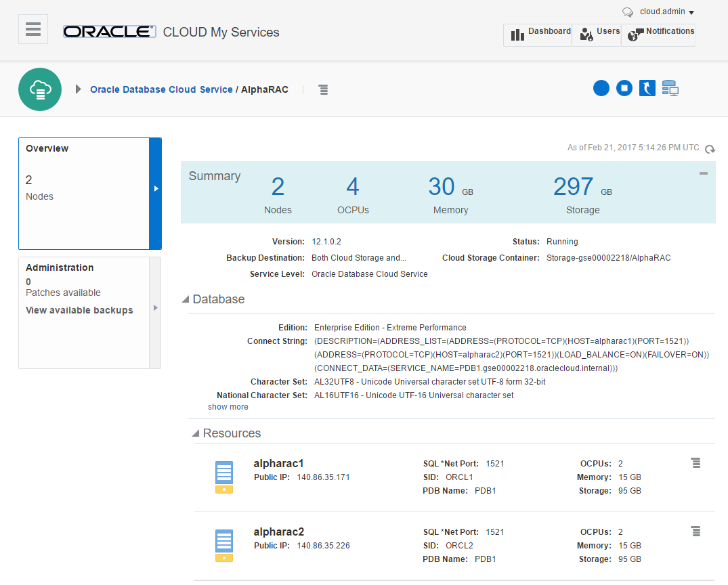Go to the Users page
Image resolution: width=728 pixels, height=585 pixels.
click(597, 35)
